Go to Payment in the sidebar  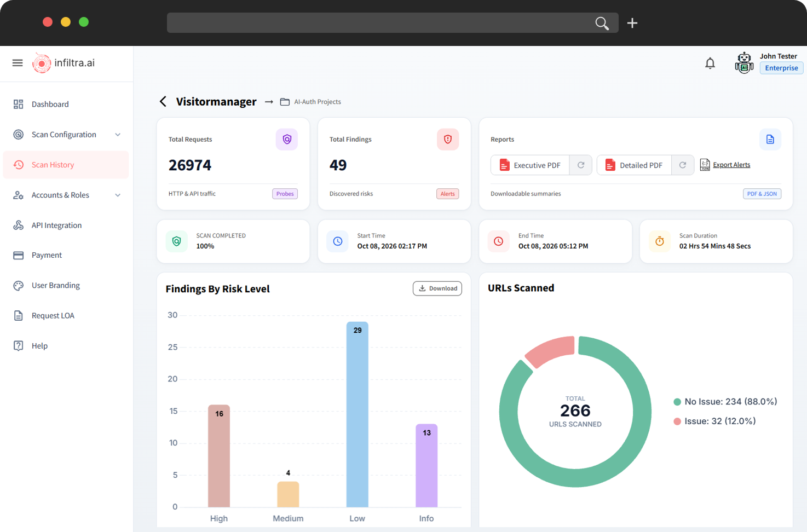(x=66, y=256)
